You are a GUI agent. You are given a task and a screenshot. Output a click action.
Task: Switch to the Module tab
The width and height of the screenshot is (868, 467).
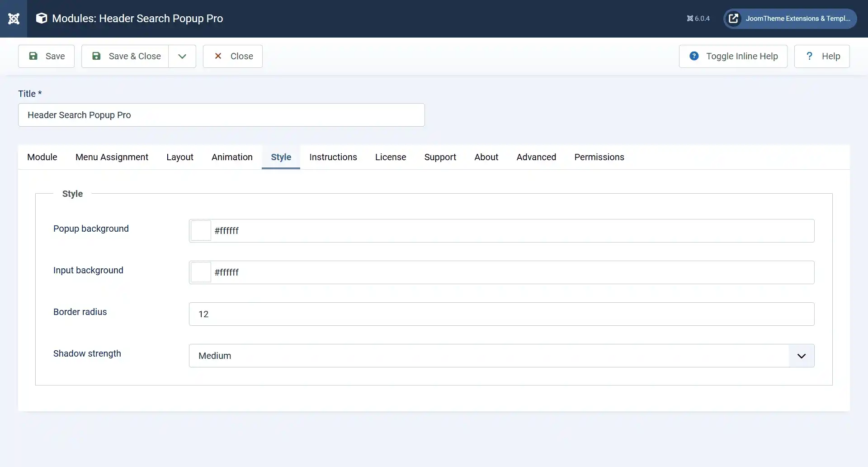click(42, 157)
